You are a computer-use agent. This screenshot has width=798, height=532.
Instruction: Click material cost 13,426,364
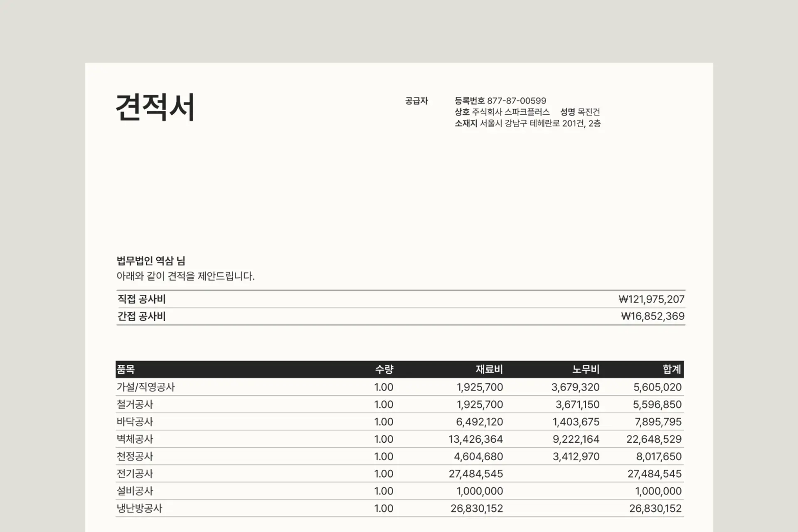coord(476,439)
